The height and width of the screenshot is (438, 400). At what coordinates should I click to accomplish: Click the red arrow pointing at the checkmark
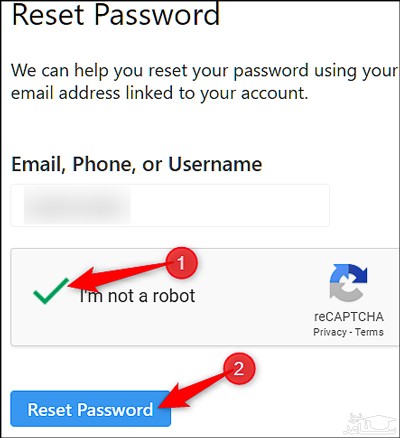click(x=120, y=275)
